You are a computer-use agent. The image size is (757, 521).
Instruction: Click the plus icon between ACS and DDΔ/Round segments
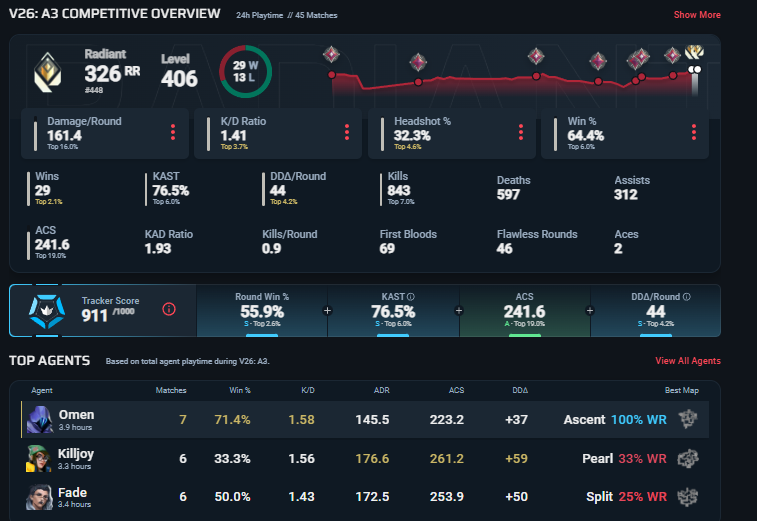pos(590,310)
